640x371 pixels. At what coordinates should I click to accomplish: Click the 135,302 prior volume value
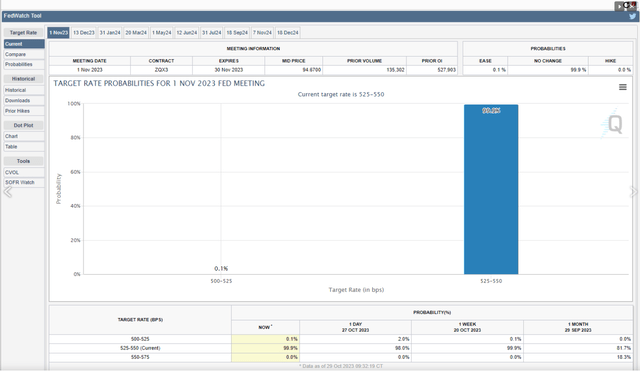point(396,70)
